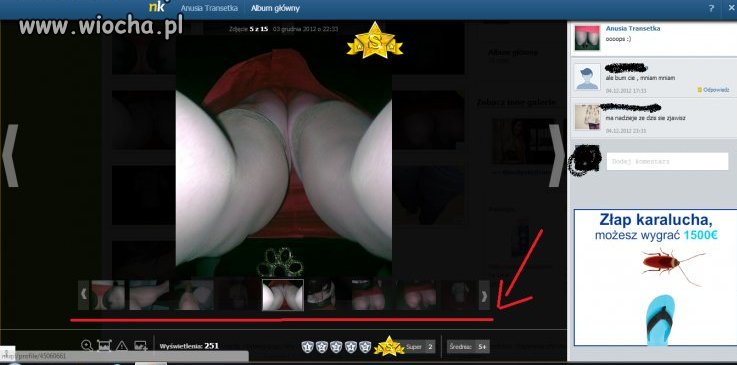Click the 'Złap karalucha' ad banner
The width and height of the screenshot is (737, 365).
coord(655,277)
